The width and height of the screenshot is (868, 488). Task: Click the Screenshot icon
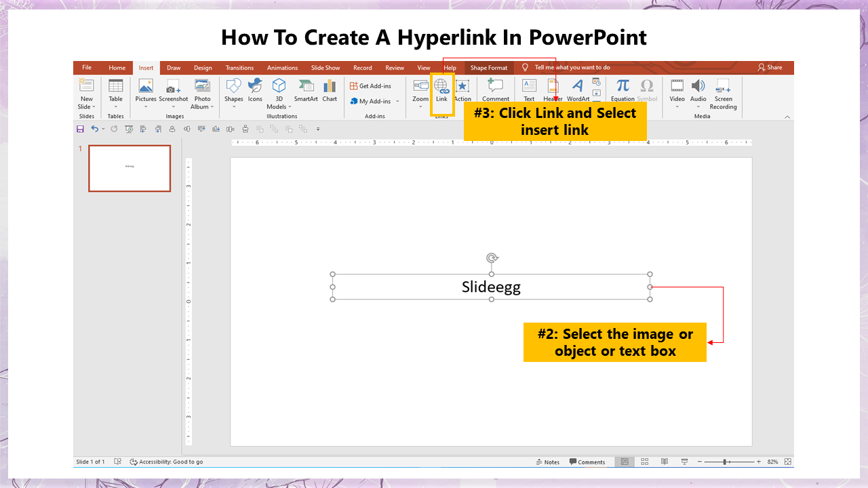pos(174,86)
